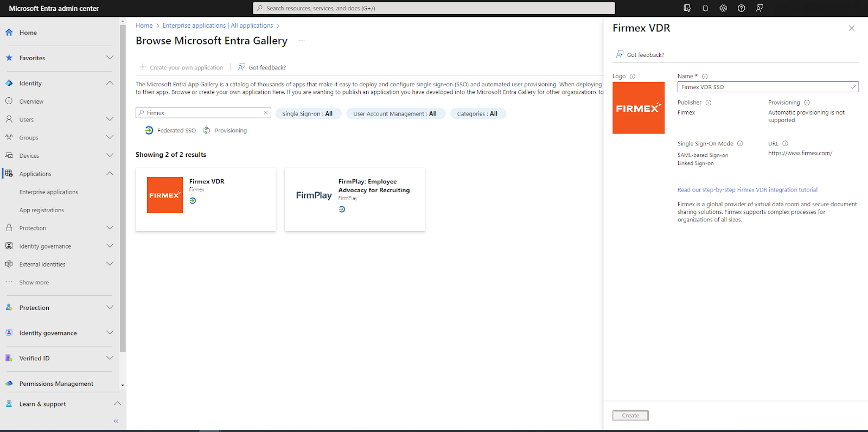Click the Applications grid icon
The width and height of the screenshot is (868, 432).
point(9,174)
